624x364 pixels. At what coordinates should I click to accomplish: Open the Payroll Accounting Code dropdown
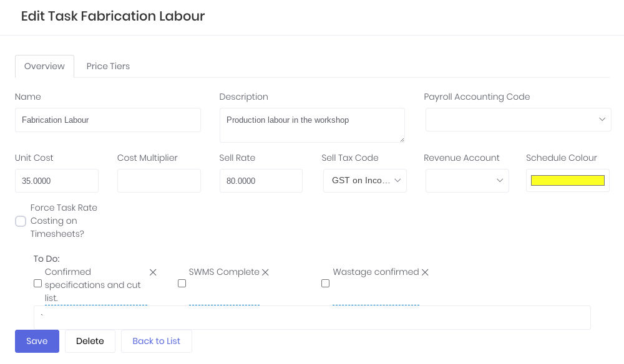[x=518, y=120]
